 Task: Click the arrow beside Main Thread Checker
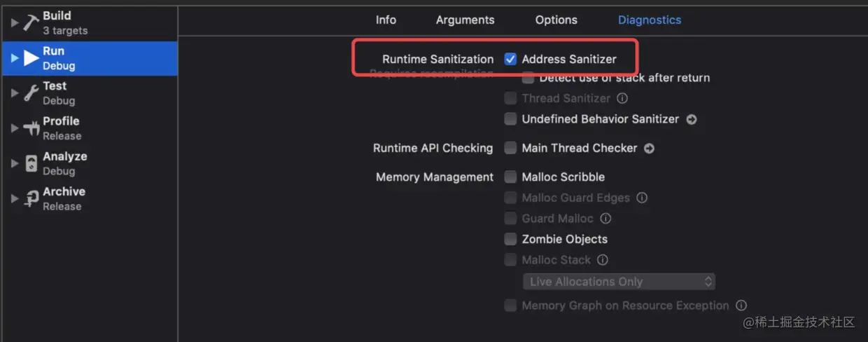click(x=649, y=149)
